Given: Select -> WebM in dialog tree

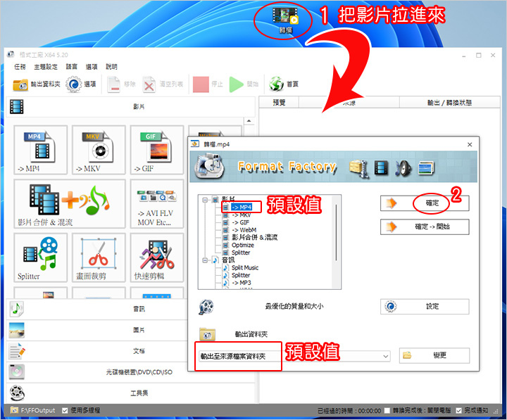Looking at the screenshot, I should (244, 230).
